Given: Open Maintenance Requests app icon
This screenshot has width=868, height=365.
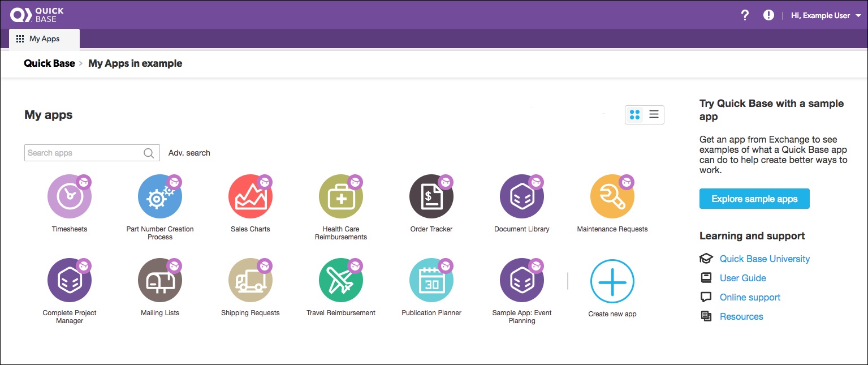Looking at the screenshot, I should click(x=612, y=196).
